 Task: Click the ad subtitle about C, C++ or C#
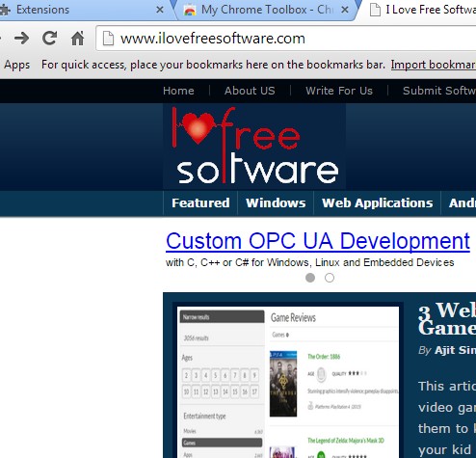click(309, 262)
